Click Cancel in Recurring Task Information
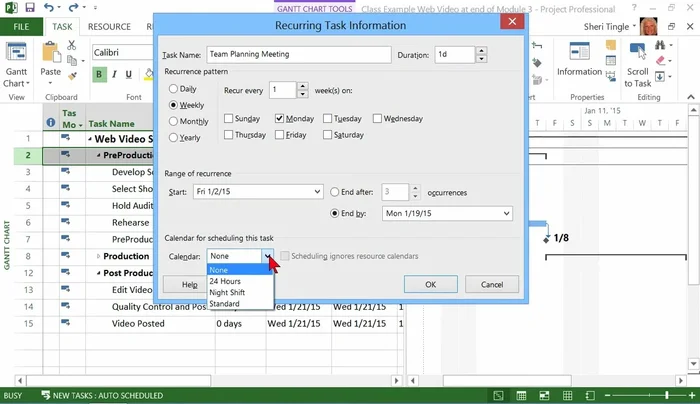Image resolution: width=700 pixels, height=404 pixels. (492, 284)
